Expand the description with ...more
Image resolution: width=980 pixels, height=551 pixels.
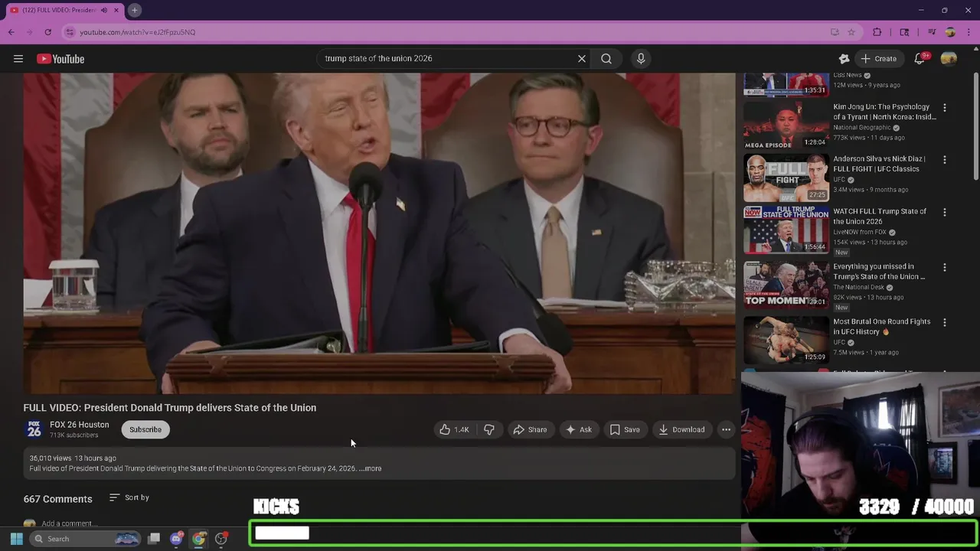tap(371, 468)
